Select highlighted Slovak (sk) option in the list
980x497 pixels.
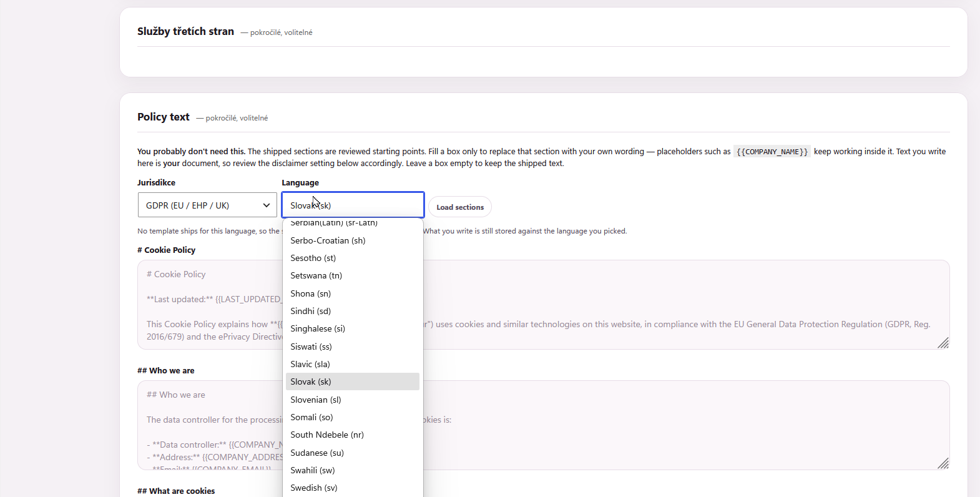pyautogui.click(x=353, y=381)
